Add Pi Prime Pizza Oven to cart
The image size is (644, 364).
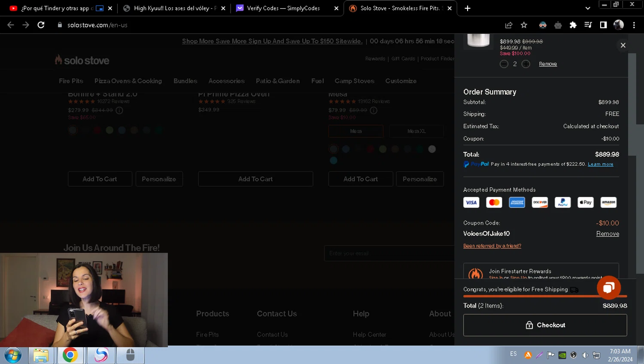tap(255, 179)
